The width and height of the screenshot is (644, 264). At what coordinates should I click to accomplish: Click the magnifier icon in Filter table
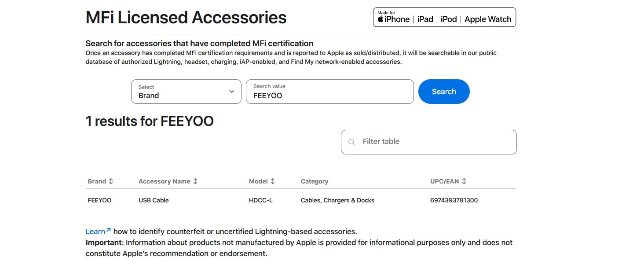[x=351, y=142]
